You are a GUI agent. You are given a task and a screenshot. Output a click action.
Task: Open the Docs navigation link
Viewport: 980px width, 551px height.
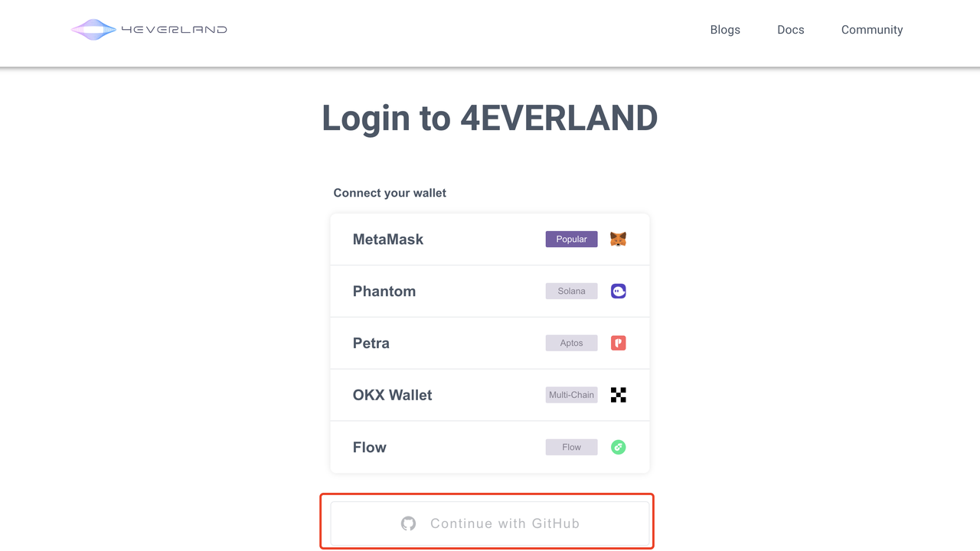click(791, 30)
